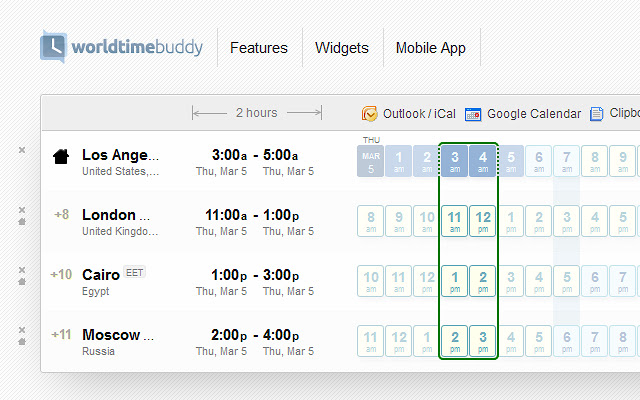Set London as home location
The width and height of the screenshot is (640, 400).
point(22,223)
